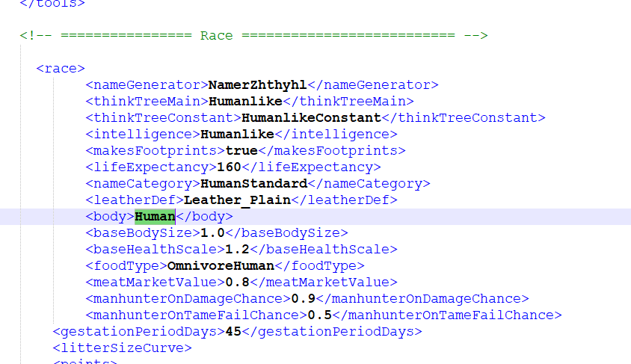This screenshot has width=631, height=364.
Task: Click the HumanlikeConstant value
Action: pyautogui.click(x=311, y=118)
